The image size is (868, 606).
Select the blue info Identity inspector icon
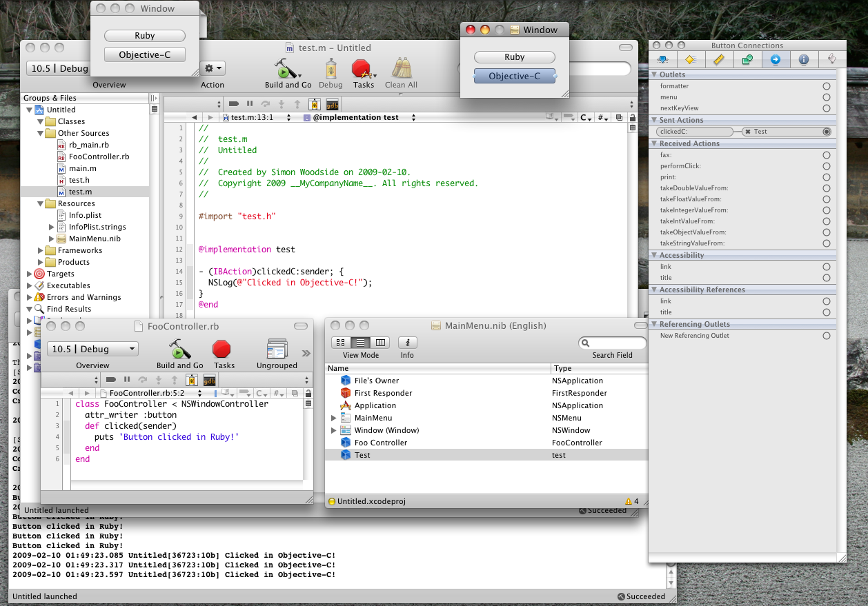[x=803, y=60]
